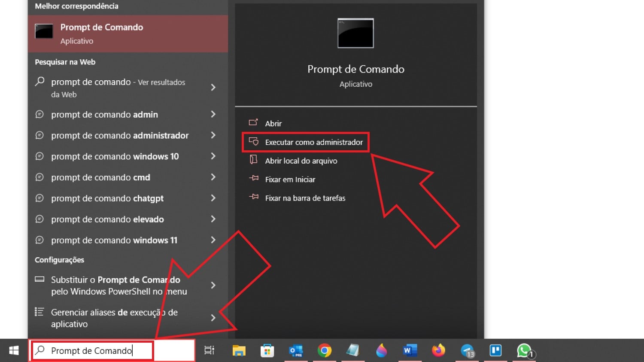Click the list icon beside Gerenciar aliases
The width and height of the screenshot is (644, 362).
point(39,312)
